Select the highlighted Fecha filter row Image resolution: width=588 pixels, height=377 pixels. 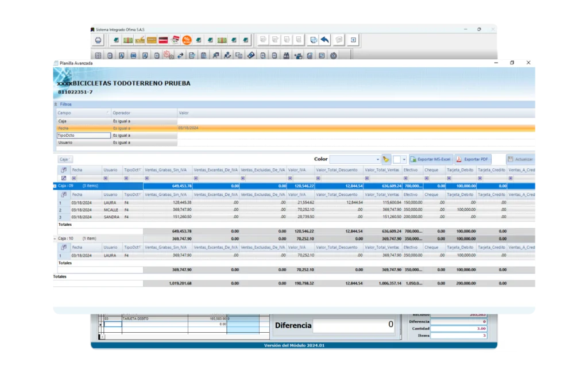point(296,128)
